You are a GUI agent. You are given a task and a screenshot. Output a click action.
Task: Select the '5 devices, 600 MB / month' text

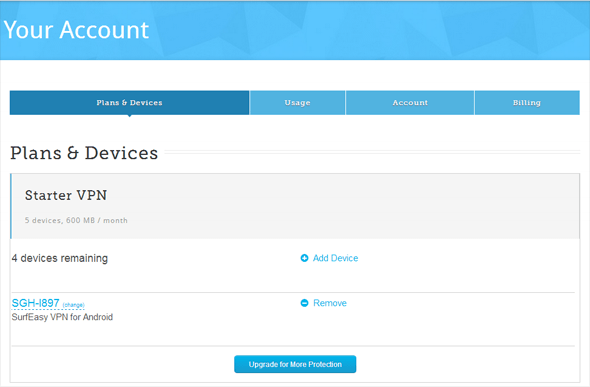tap(76, 220)
